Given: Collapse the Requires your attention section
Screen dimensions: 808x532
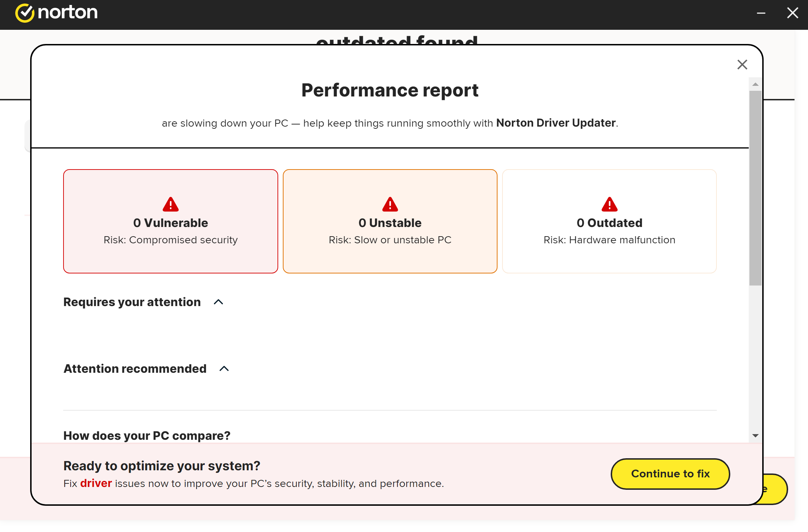Looking at the screenshot, I should pyautogui.click(x=219, y=302).
